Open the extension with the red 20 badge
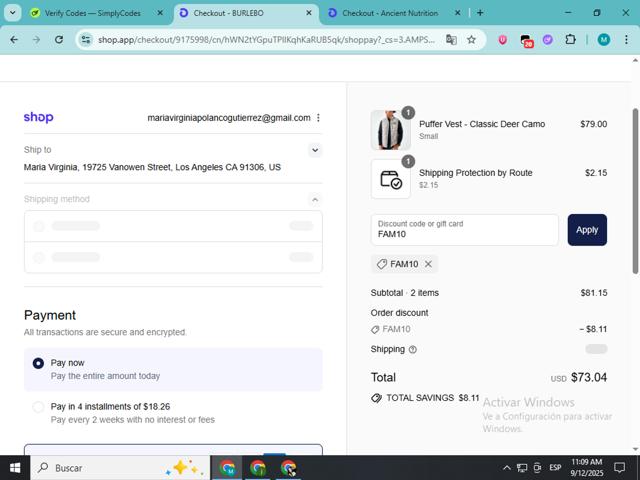Screen dimensions: 640x480 (526, 40)
